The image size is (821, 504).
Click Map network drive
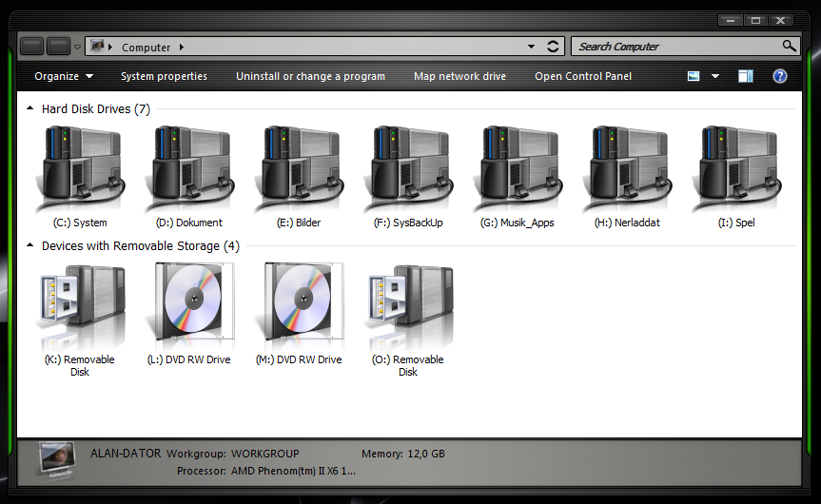click(x=459, y=76)
